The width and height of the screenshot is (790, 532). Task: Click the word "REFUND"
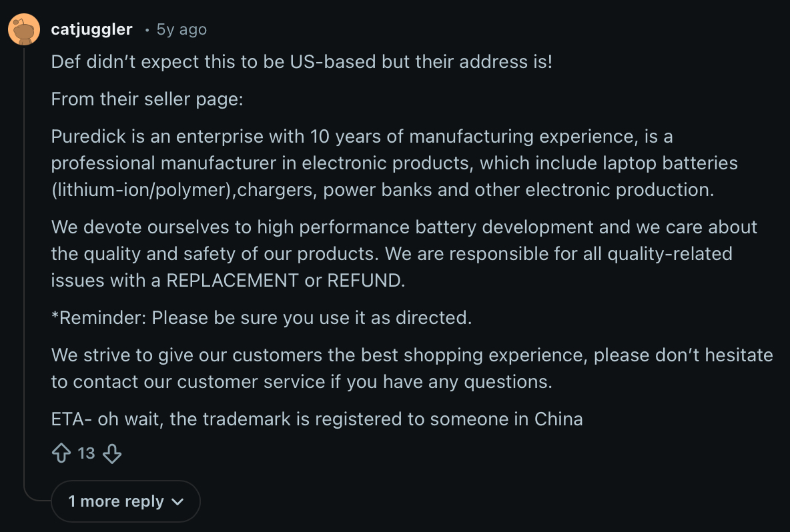[x=365, y=281]
